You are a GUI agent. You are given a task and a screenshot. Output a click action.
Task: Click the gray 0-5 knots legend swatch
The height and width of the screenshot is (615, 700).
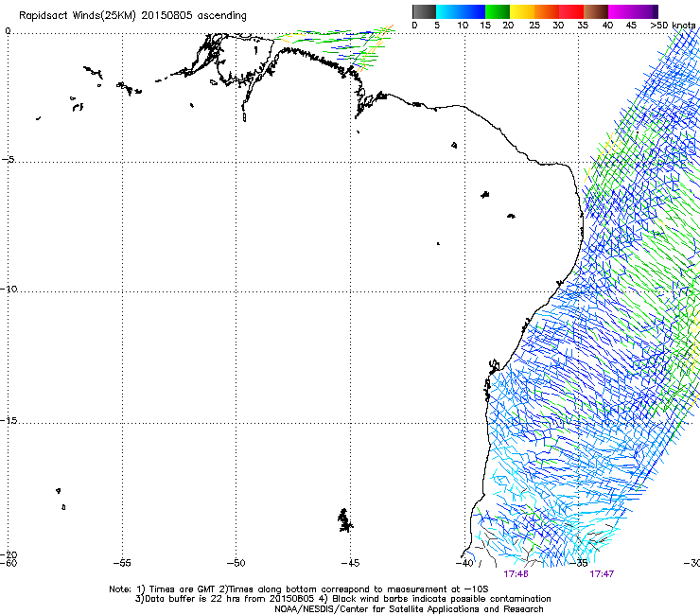[x=424, y=11]
